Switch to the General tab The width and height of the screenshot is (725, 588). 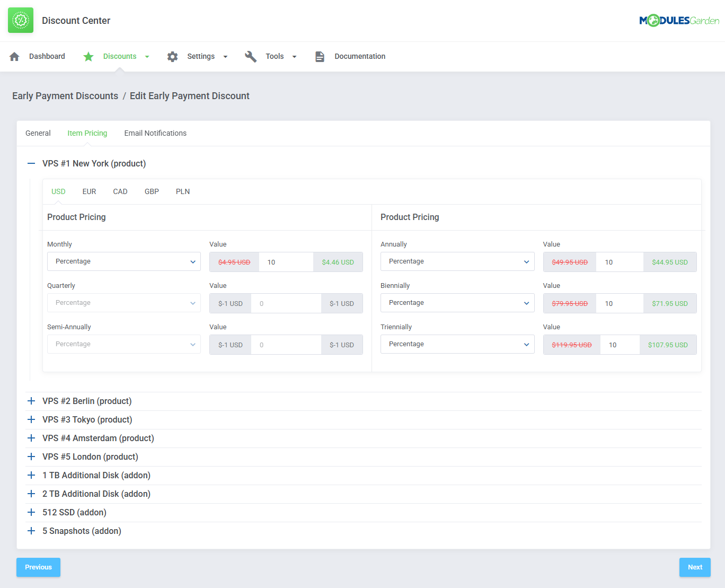[x=38, y=133]
